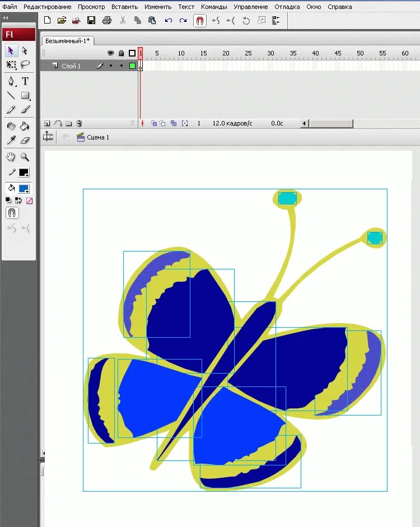Select the Eyedropper tool
The height and width of the screenshot is (527, 420).
point(11,140)
